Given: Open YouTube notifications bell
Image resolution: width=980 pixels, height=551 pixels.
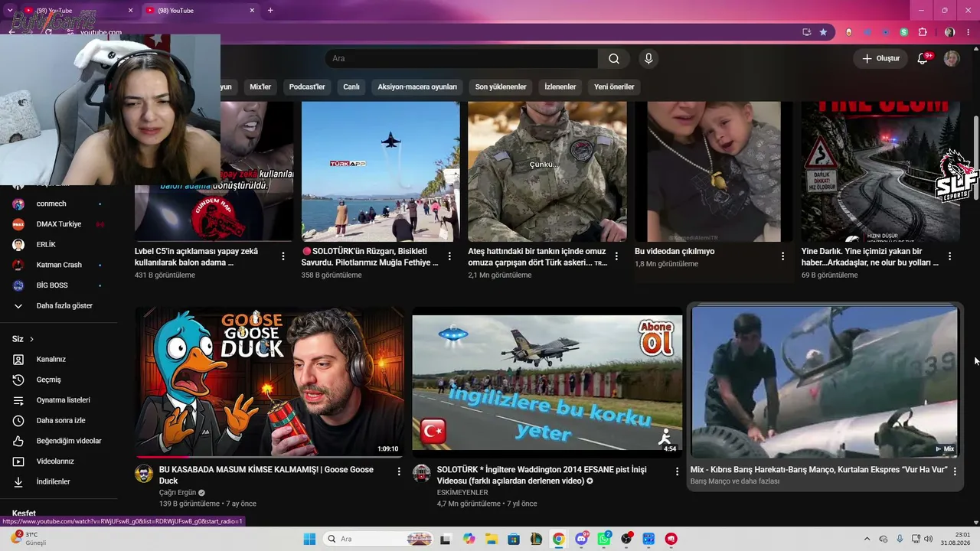Looking at the screenshot, I should click(923, 59).
